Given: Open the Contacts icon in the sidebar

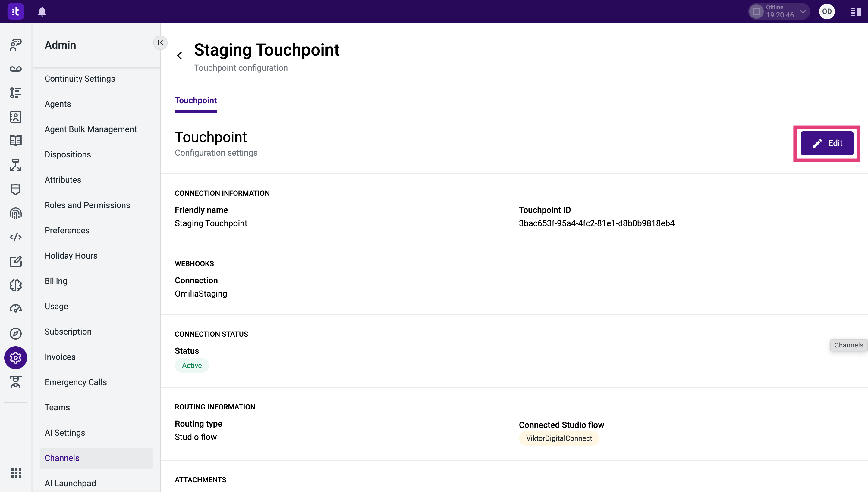Looking at the screenshot, I should [16, 117].
